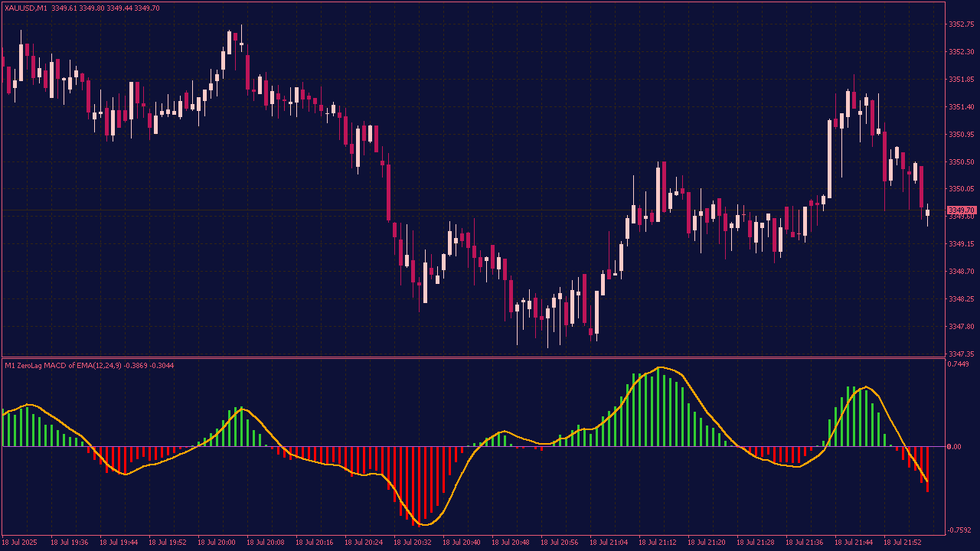Click the most recent candlestick on chart

pos(927,213)
